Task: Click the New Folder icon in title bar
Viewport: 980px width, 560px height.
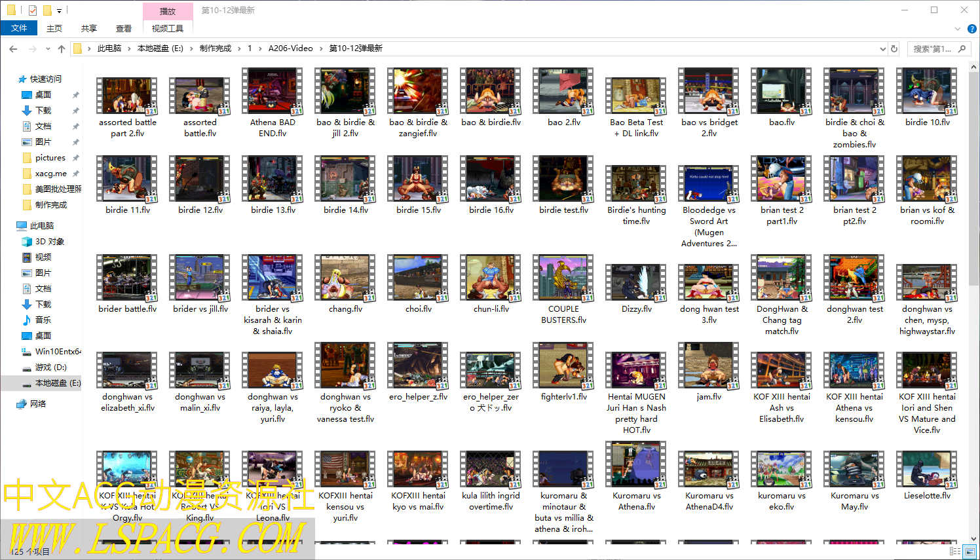Action: (x=47, y=10)
